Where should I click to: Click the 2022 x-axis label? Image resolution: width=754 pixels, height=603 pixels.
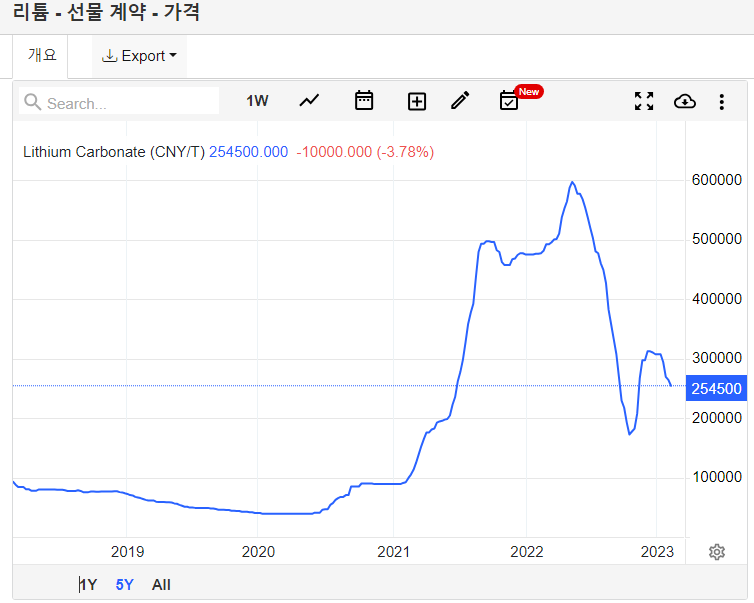pos(527,552)
